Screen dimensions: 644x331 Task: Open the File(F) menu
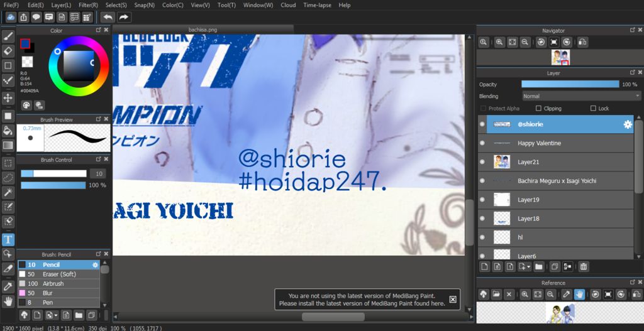[x=11, y=5]
